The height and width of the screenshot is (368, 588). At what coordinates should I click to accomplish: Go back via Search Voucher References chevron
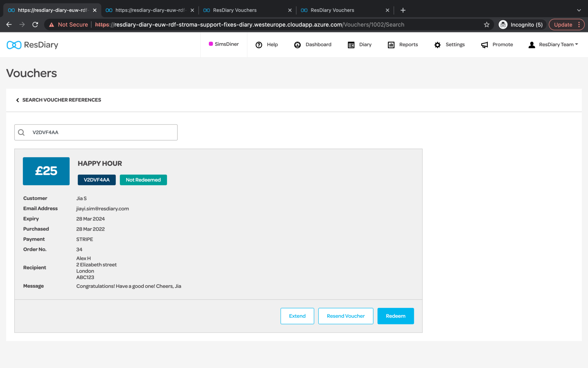coord(18,100)
